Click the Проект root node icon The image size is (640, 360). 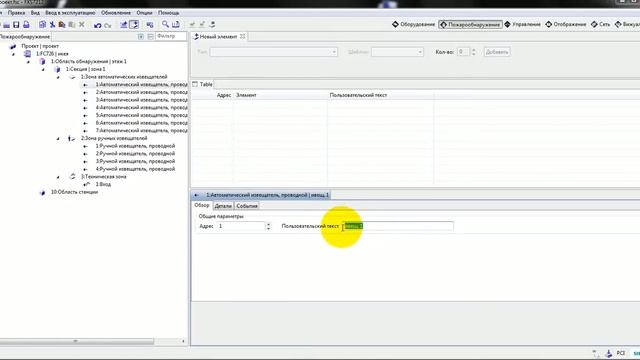click(13, 46)
